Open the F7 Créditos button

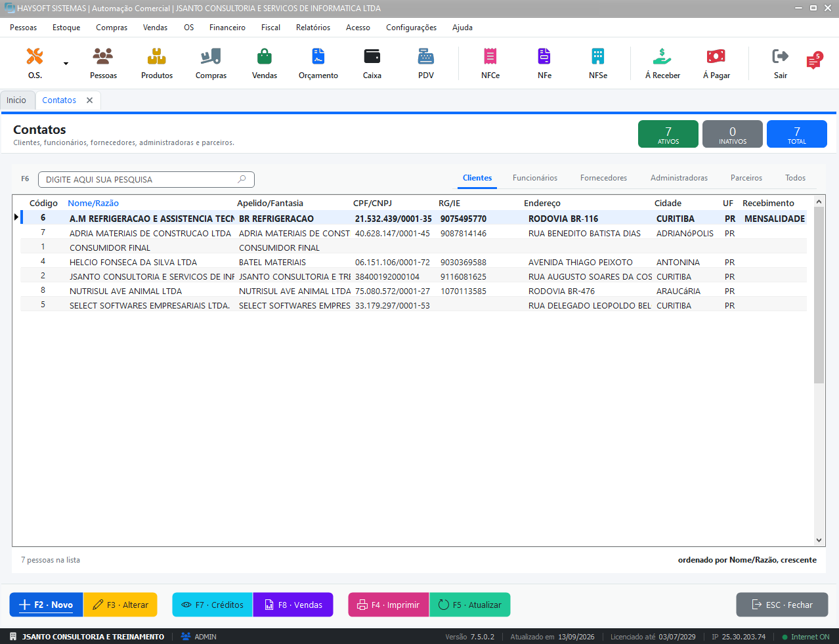[213, 605]
